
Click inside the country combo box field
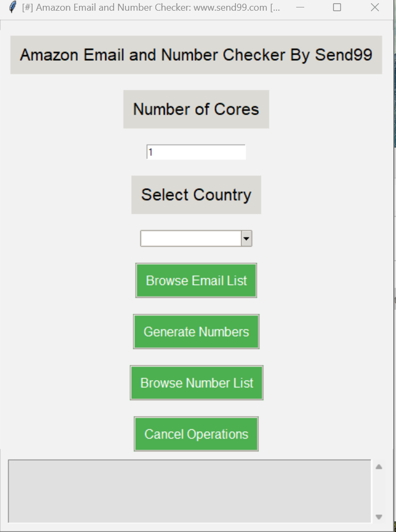point(191,239)
